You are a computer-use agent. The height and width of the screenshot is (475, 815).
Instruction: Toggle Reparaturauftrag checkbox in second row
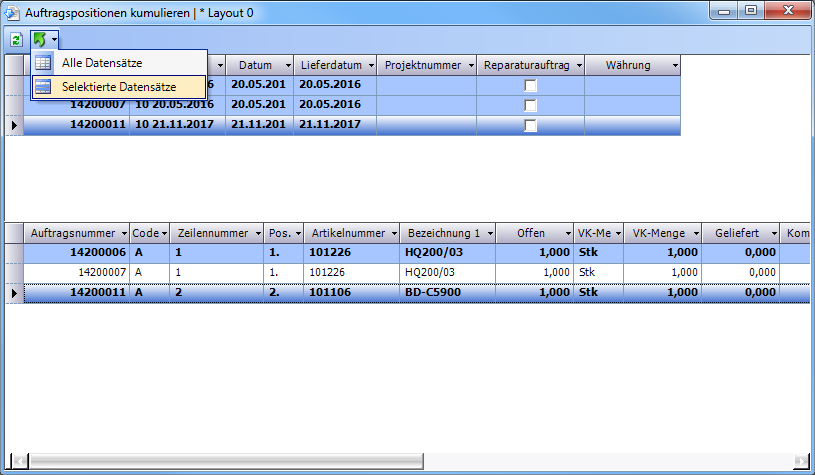click(x=530, y=105)
